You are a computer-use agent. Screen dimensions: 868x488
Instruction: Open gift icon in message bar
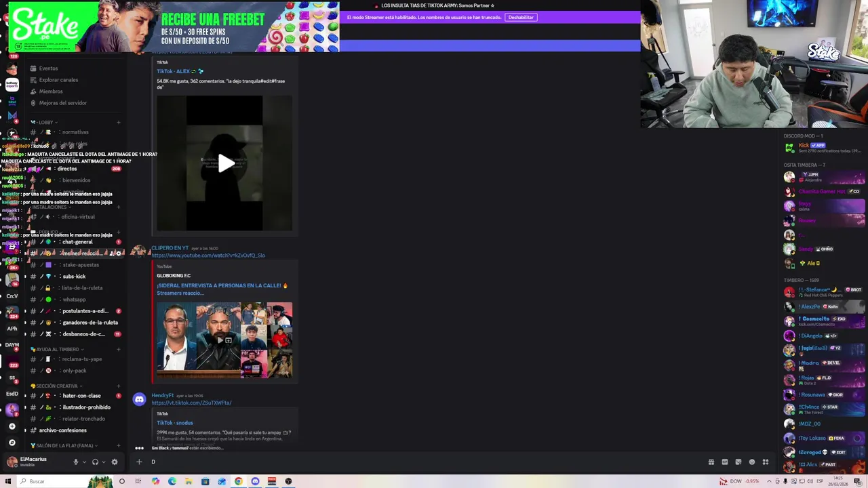point(711,462)
